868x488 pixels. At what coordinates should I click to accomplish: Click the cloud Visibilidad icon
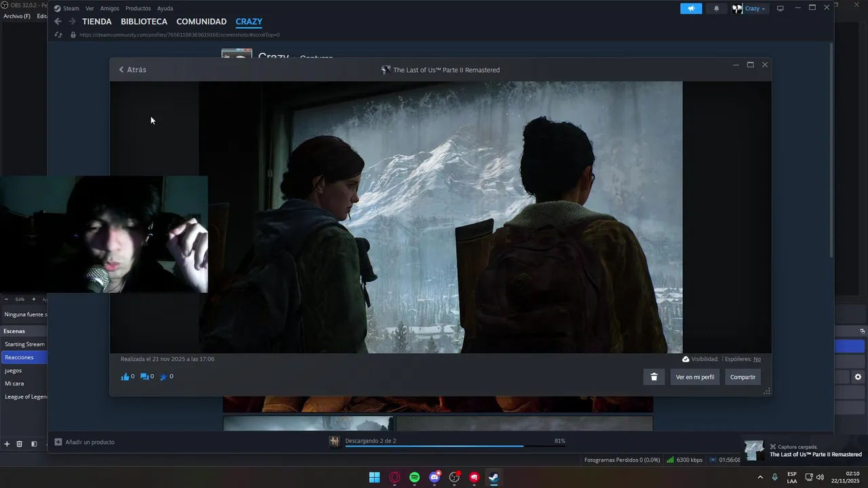pyautogui.click(x=686, y=359)
